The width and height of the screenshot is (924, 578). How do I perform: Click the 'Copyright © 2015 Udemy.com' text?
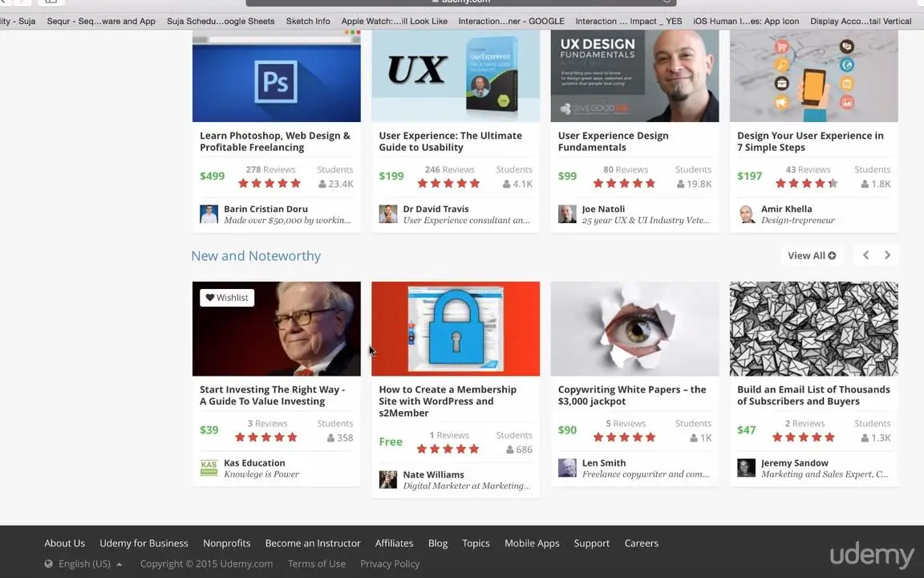click(206, 564)
